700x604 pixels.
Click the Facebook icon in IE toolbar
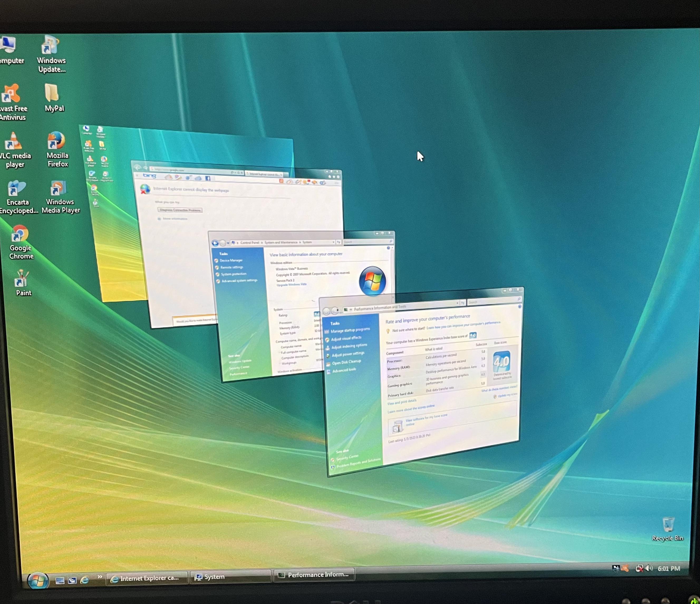tap(207, 178)
